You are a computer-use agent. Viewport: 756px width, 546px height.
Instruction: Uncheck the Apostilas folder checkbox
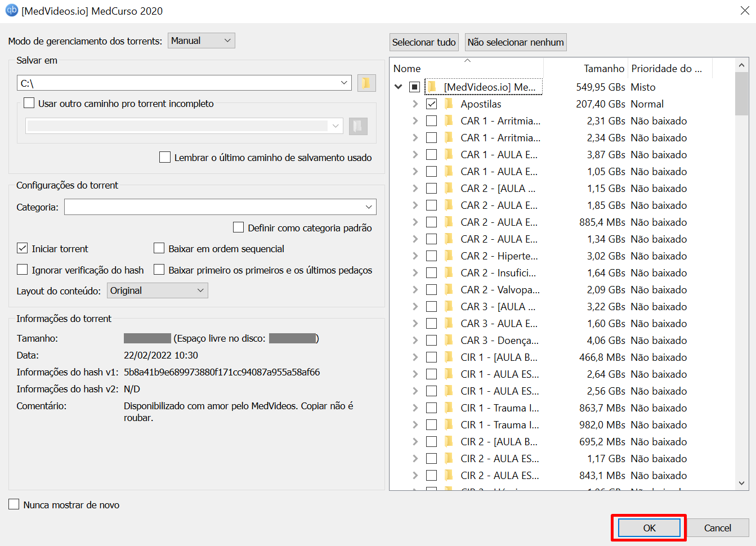tap(432, 104)
